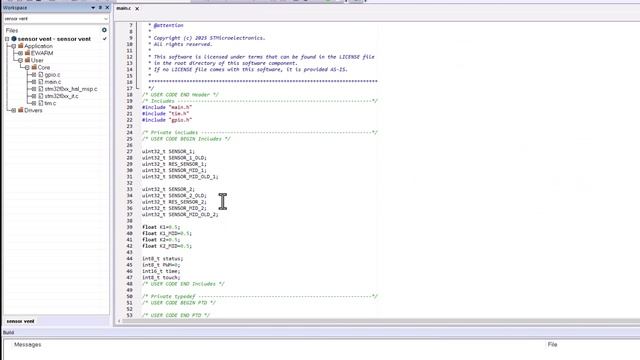Image resolution: width=640 pixels, height=360 pixels.
Task: Click the uint32_t RES_SENSOR_2; declaration line
Action: (x=174, y=202)
